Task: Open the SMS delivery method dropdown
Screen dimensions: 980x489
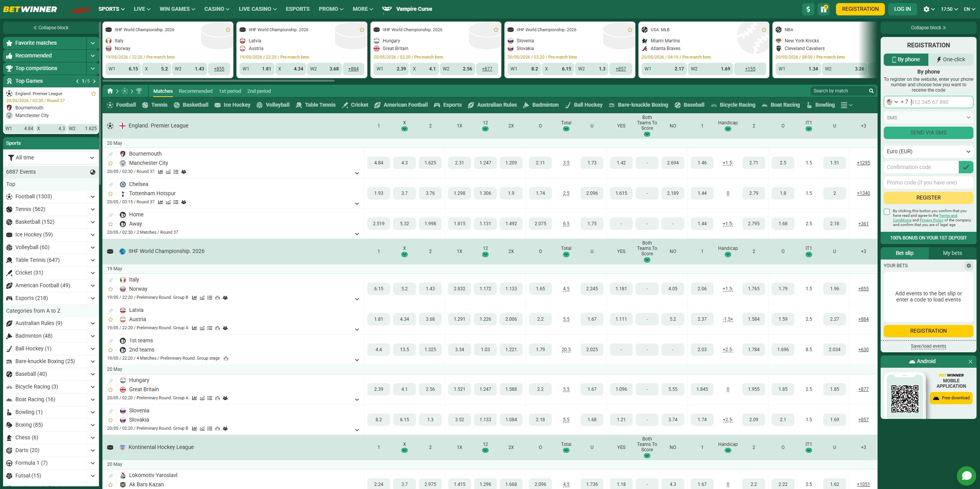Action: click(x=928, y=118)
